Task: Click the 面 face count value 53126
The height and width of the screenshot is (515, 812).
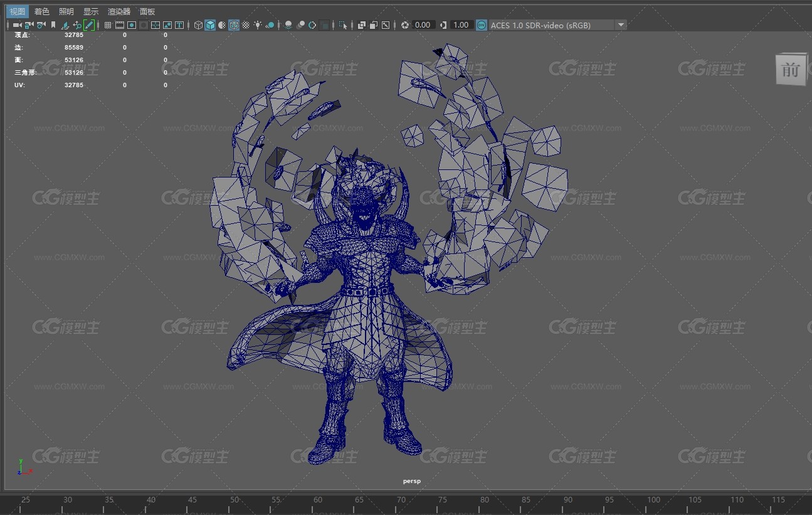Action: [x=74, y=60]
